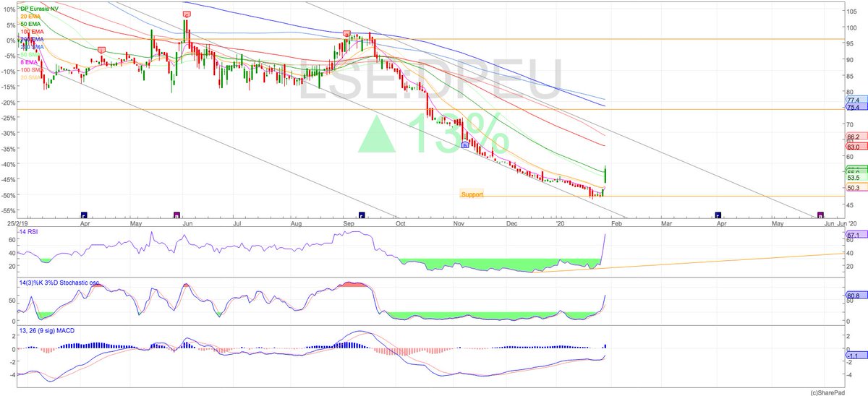The height and width of the screenshot is (396, 868).
Task: Open the purple marker before June 2020 on the date axis
Action: (x=820, y=215)
